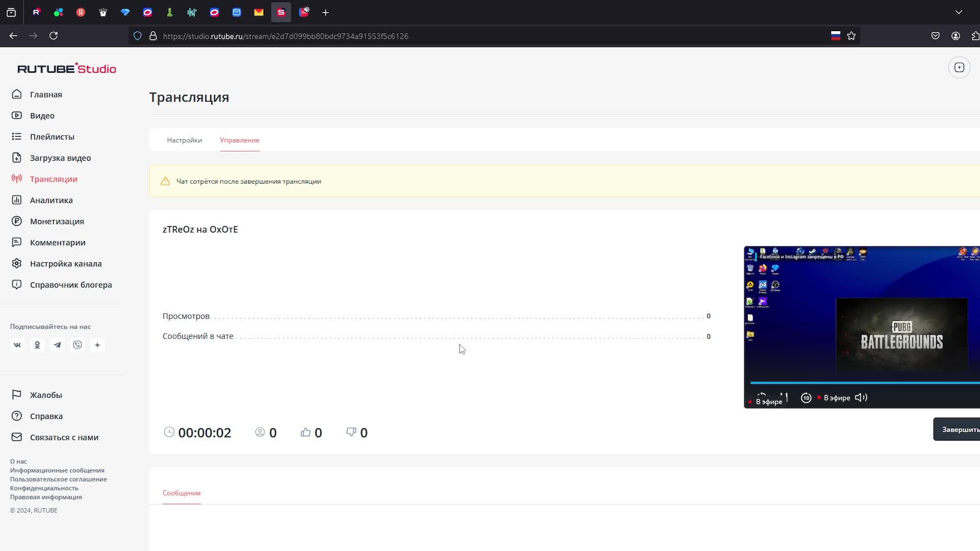
Task: Go back in the browser
Action: [13, 36]
